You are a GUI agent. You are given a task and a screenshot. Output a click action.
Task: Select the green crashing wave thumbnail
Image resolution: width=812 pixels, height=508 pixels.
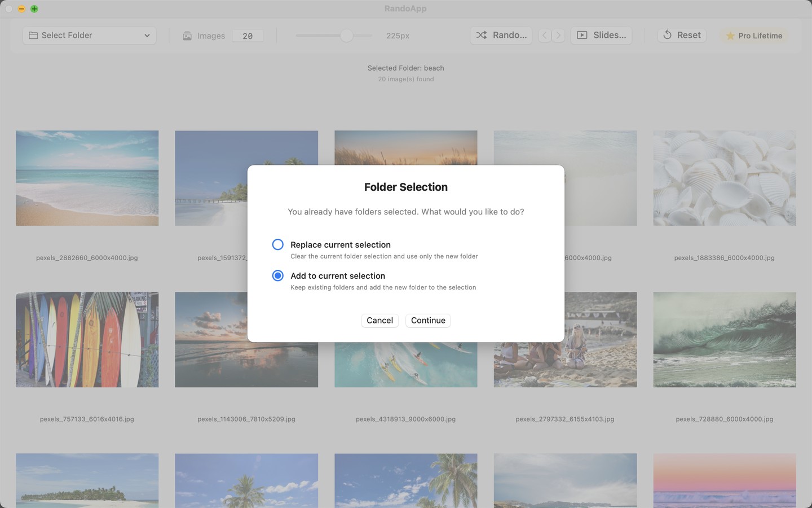point(724,339)
